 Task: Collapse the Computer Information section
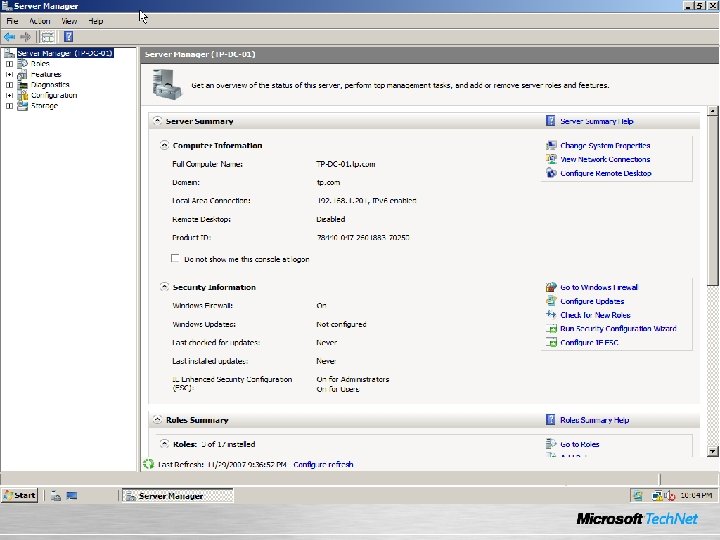(x=164, y=146)
